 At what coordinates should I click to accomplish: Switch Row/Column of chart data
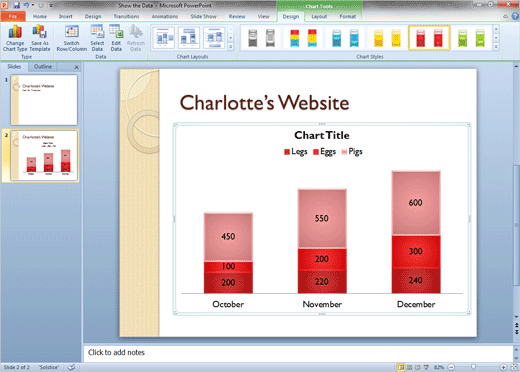coord(72,38)
